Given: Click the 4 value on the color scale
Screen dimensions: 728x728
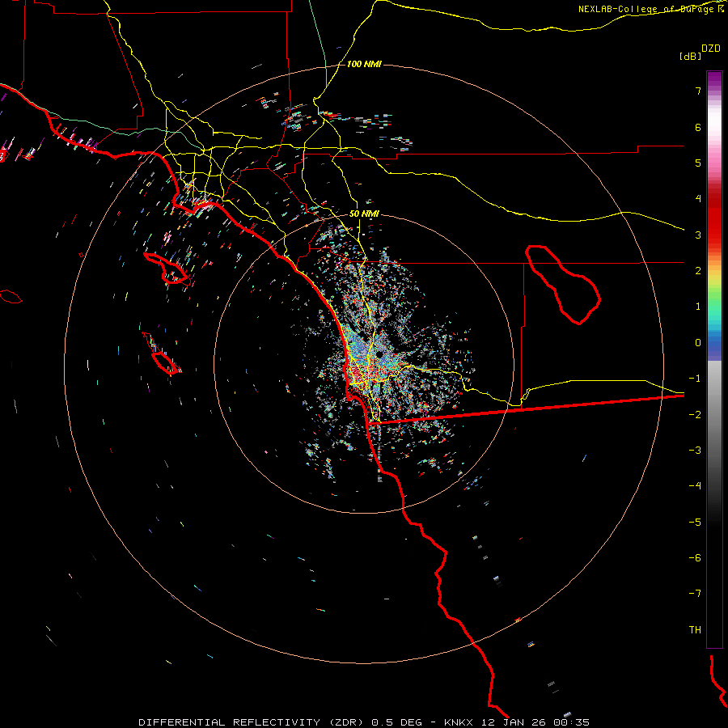Looking at the screenshot, I should (x=698, y=199).
